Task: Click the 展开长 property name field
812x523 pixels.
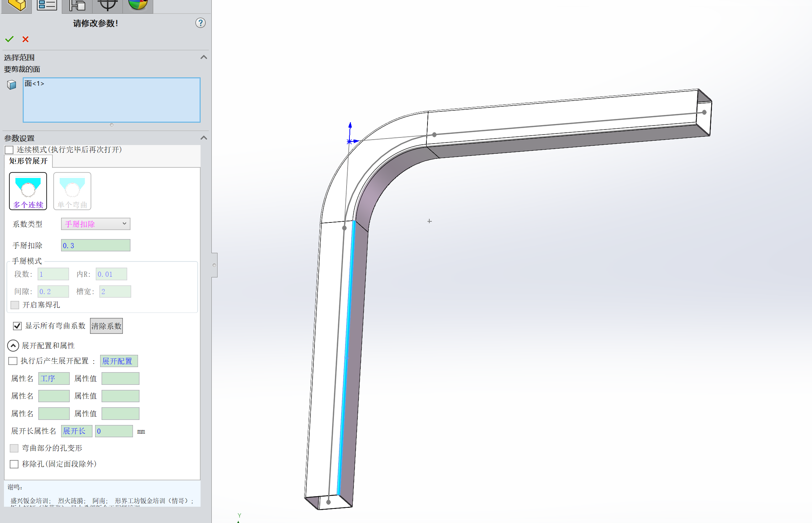Action: pyautogui.click(x=77, y=431)
